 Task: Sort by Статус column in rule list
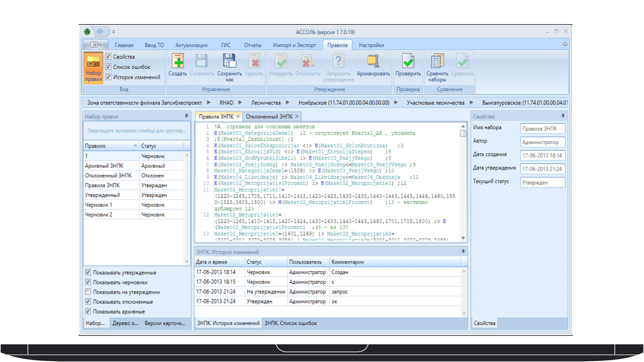pyautogui.click(x=162, y=146)
